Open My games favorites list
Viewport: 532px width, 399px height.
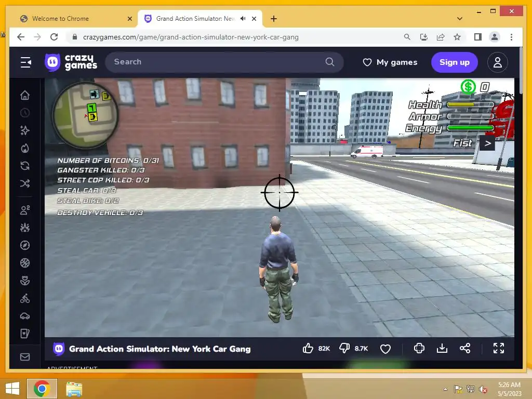(390, 62)
